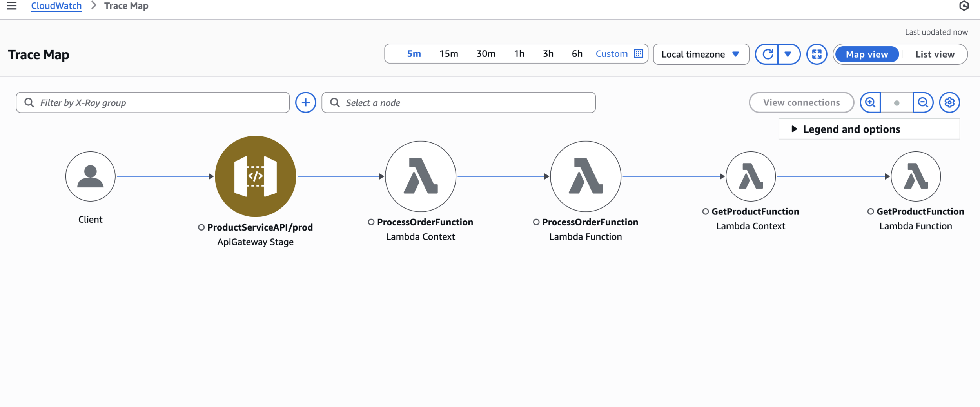Viewport: 980px width, 407px height.
Task: Switch to Map view
Action: (x=867, y=54)
